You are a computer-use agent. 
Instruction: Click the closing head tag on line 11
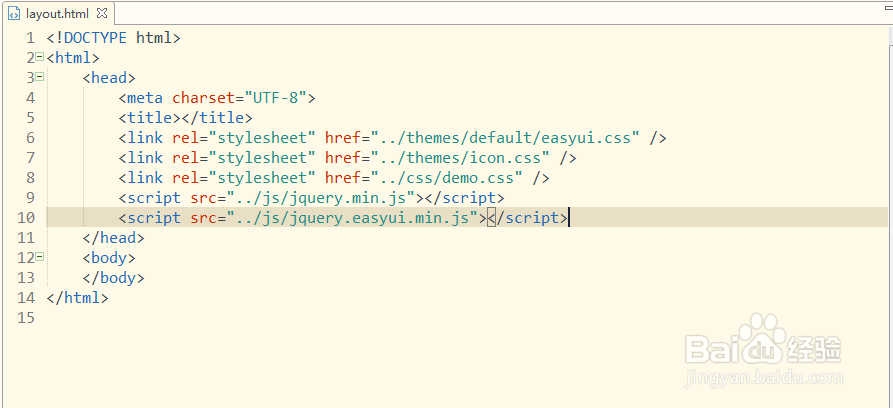pos(113,238)
